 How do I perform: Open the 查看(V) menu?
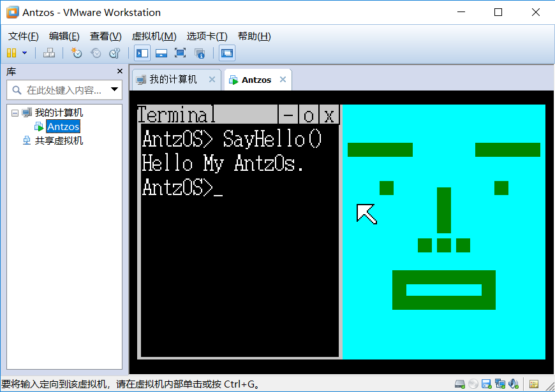[105, 36]
